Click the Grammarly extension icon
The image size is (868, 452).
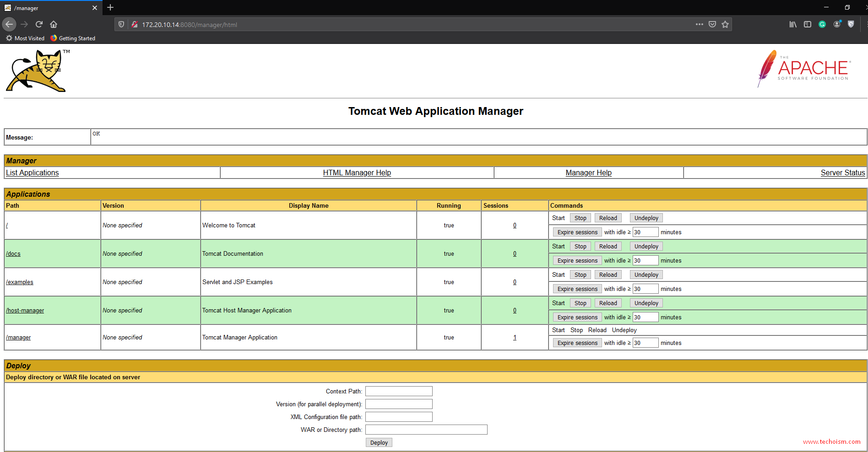pos(822,24)
